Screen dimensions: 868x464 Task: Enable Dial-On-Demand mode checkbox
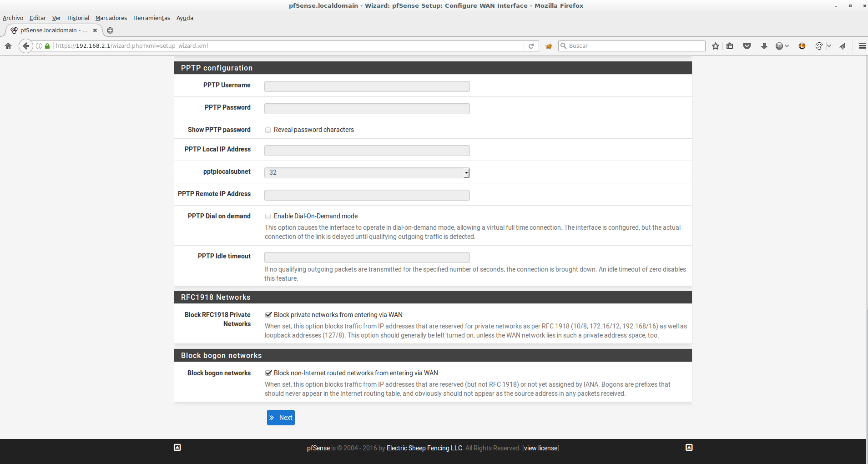point(268,217)
